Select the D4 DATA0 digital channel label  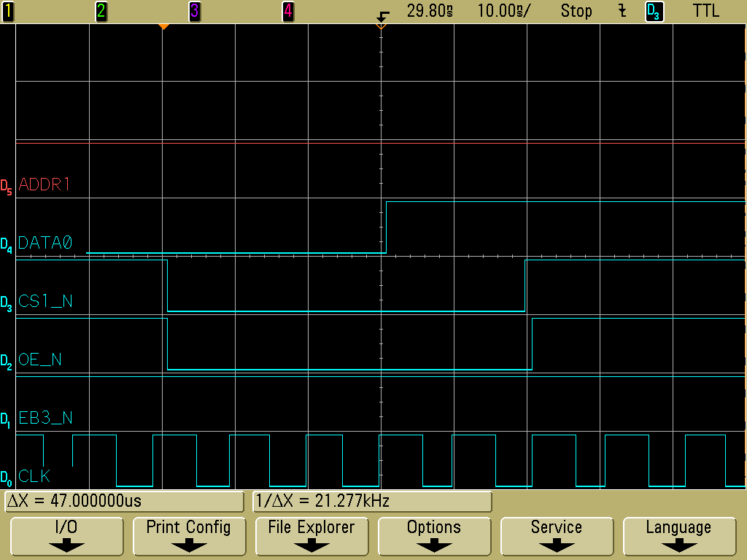(x=44, y=244)
